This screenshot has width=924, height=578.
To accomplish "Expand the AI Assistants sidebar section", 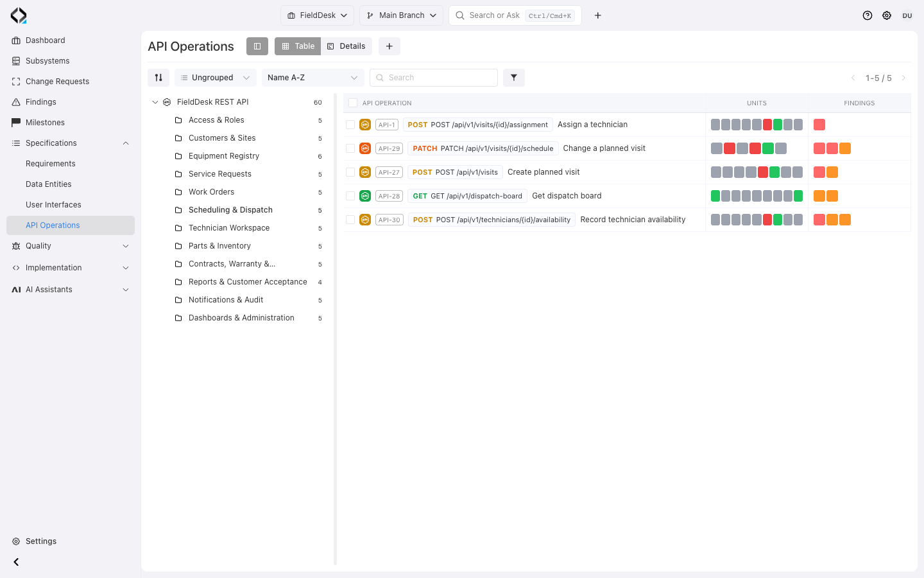I will coord(126,290).
